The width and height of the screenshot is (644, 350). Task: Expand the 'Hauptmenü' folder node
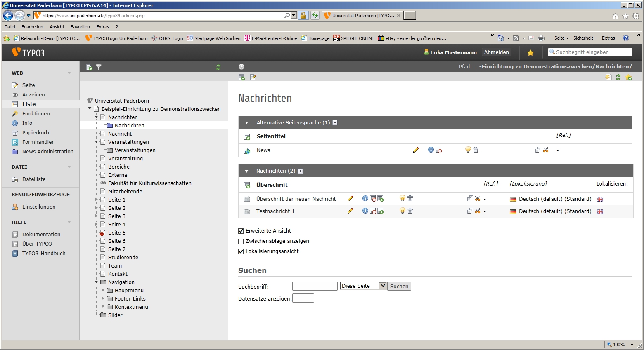pos(103,290)
